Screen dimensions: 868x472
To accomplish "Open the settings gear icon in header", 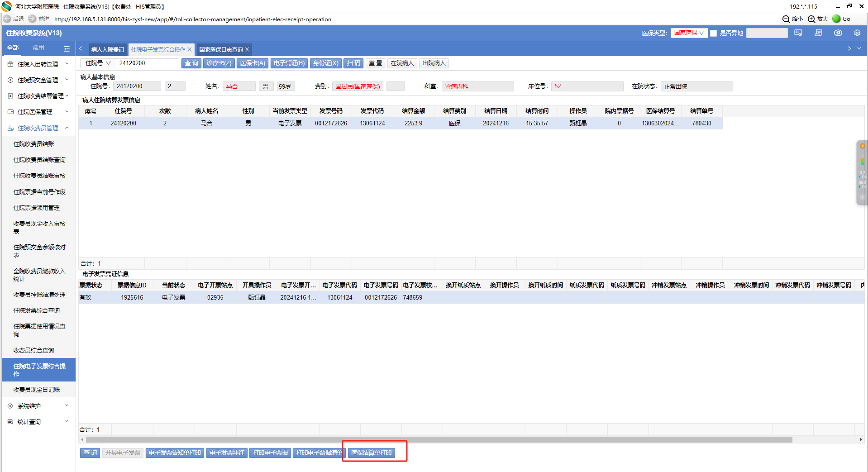I will 857,33.
